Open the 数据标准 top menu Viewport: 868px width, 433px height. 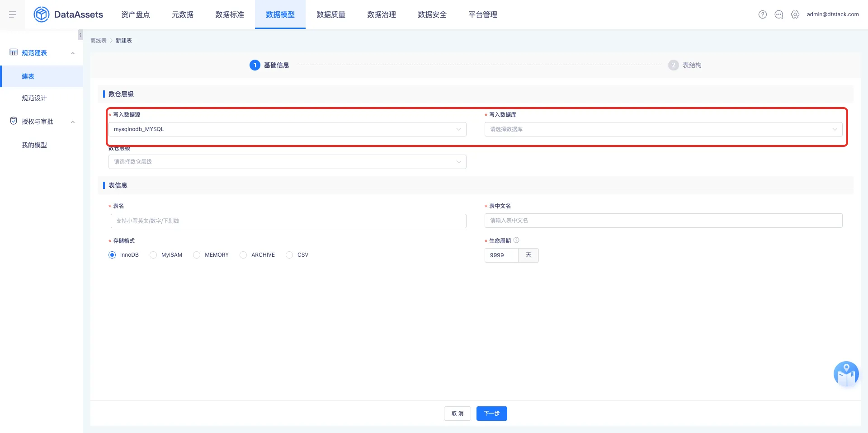(x=230, y=14)
